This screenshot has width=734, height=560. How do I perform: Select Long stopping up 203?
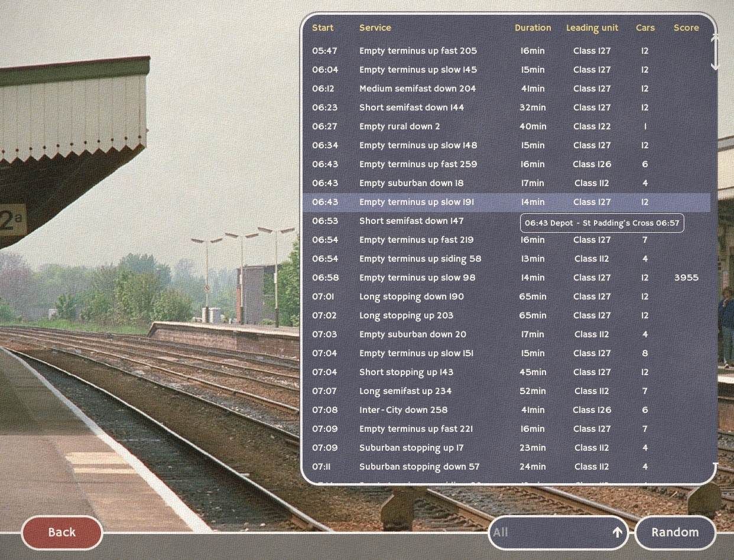coord(506,315)
